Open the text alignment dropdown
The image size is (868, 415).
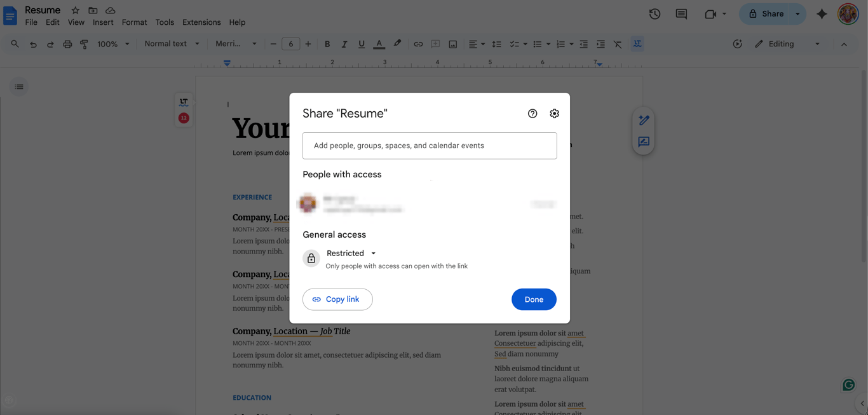tap(477, 44)
